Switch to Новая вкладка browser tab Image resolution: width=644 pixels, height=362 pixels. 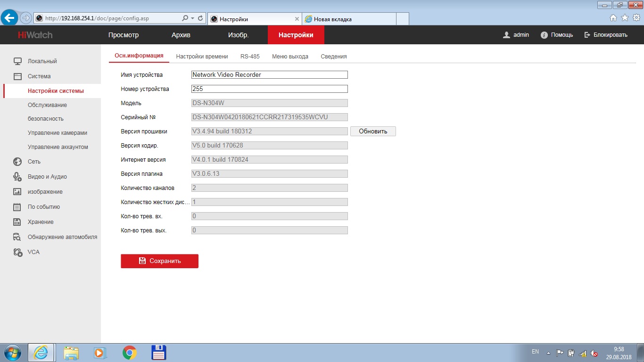pos(349,19)
